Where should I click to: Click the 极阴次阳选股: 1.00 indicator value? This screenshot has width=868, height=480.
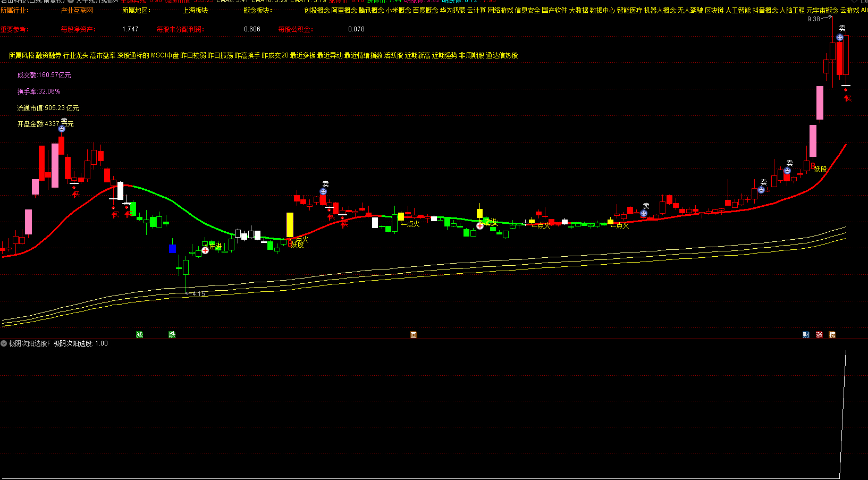click(x=80, y=343)
